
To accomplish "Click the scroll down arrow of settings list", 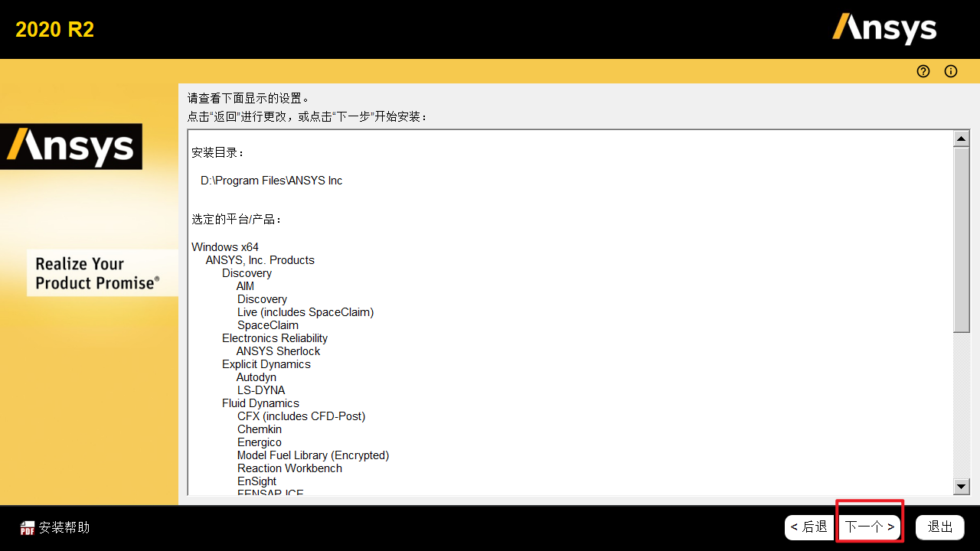I will click(x=962, y=486).
